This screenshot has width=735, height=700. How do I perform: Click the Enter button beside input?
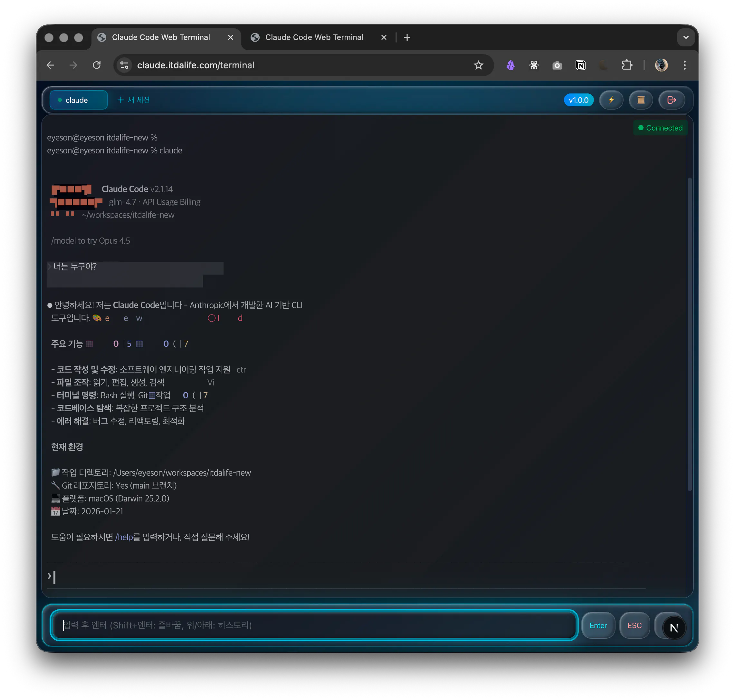point(598,625)
